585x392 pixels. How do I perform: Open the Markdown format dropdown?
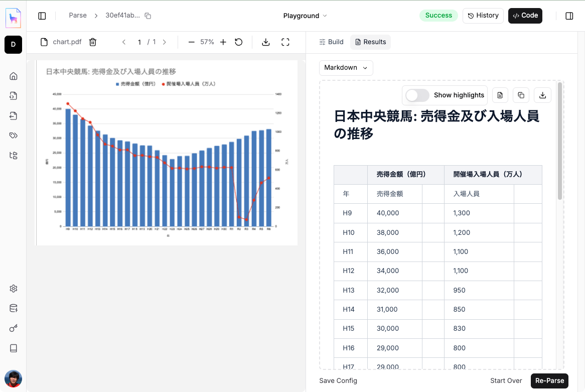pos(346,68)
